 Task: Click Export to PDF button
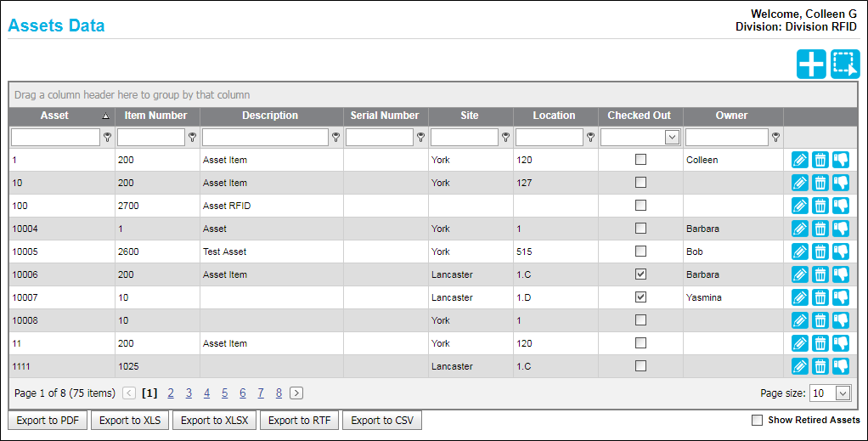pyautogui.click(x=48, y=421)
